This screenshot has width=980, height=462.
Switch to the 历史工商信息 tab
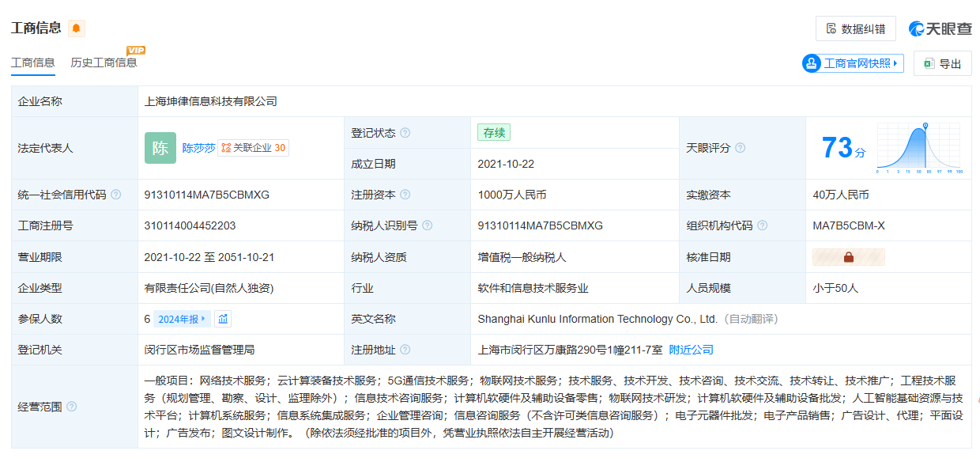pyautogui.click(x=104, y=62)
